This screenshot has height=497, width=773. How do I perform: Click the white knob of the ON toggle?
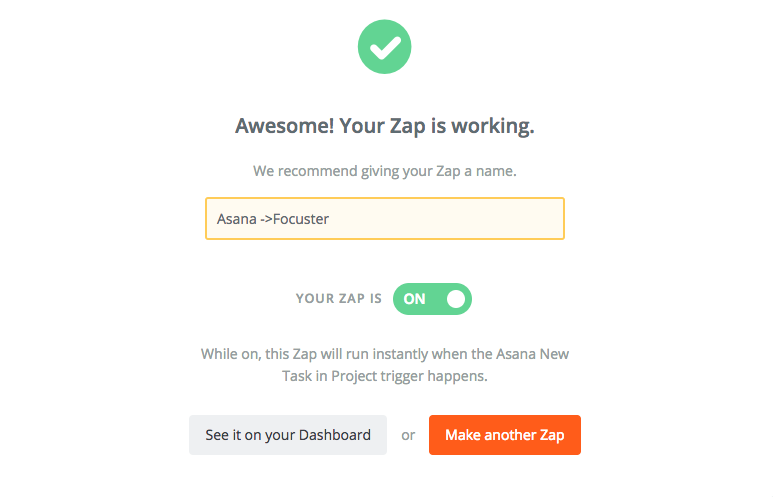(456, 299)
